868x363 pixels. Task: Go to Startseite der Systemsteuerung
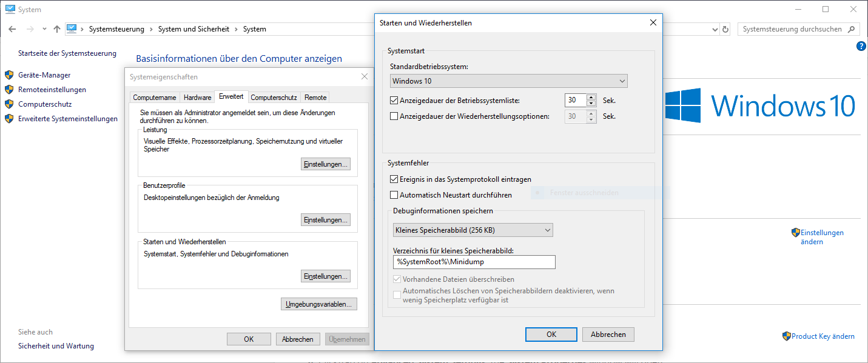[67, 53]
